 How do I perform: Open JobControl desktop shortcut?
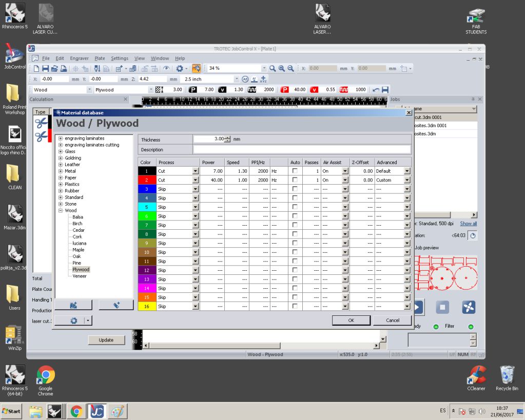tap(14, 56)
